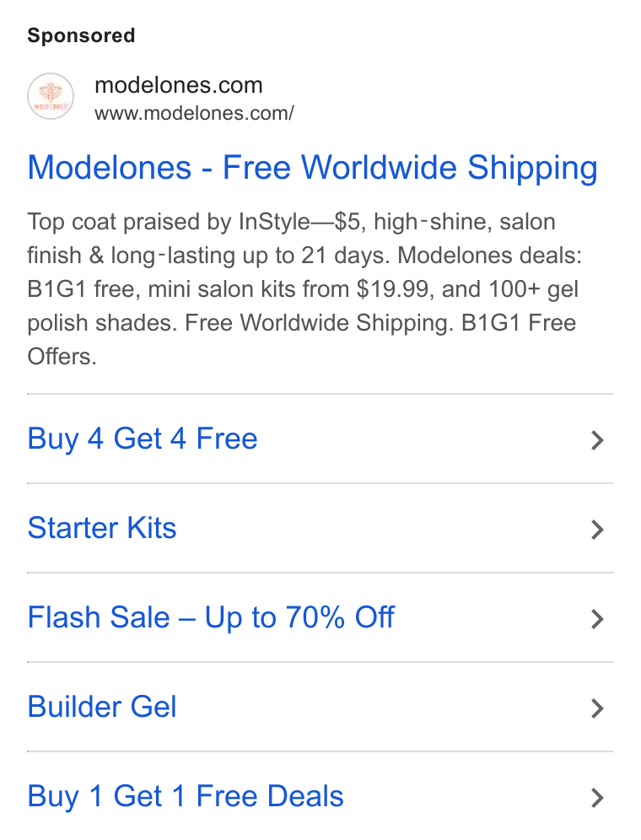Click the $19.99 price in description
Image resolution: width=641 pixels, height=840 pixels.
click(393, 289)
